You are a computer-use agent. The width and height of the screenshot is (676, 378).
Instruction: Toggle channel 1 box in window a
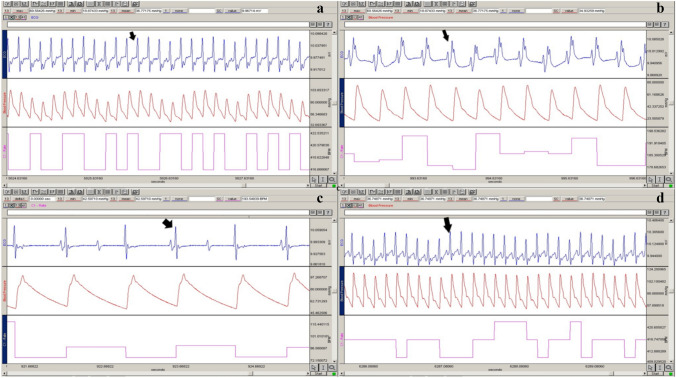tap(6, 17)
